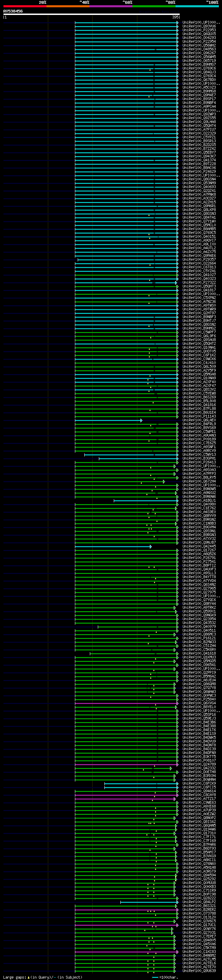This screenshot has height=980, width=222.
Task: Select the UniRef100_B7FL88 label
Action: [x=199, y=408]
